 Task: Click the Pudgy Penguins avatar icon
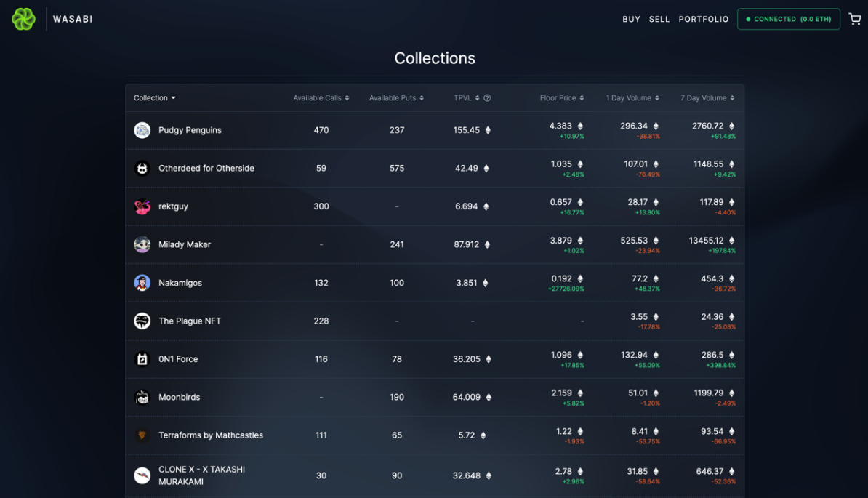pyautogui.click(x=142, y=130)
